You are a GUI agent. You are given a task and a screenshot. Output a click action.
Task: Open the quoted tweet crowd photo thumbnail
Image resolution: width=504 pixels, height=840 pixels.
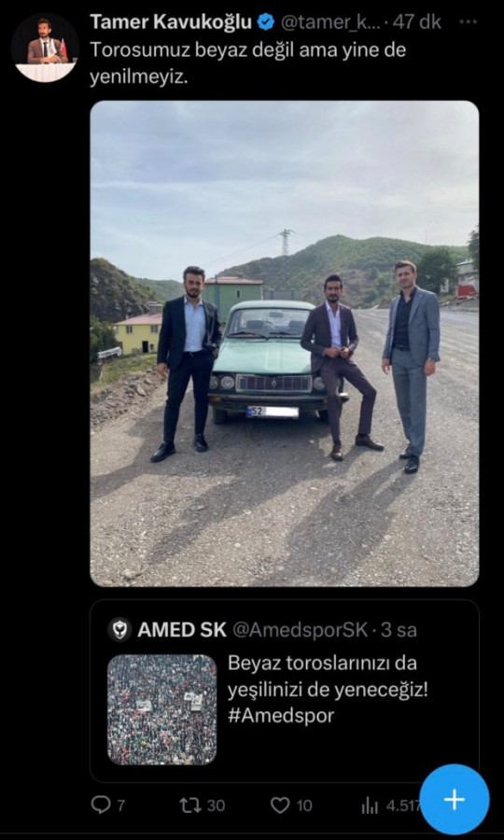point(161,710)
